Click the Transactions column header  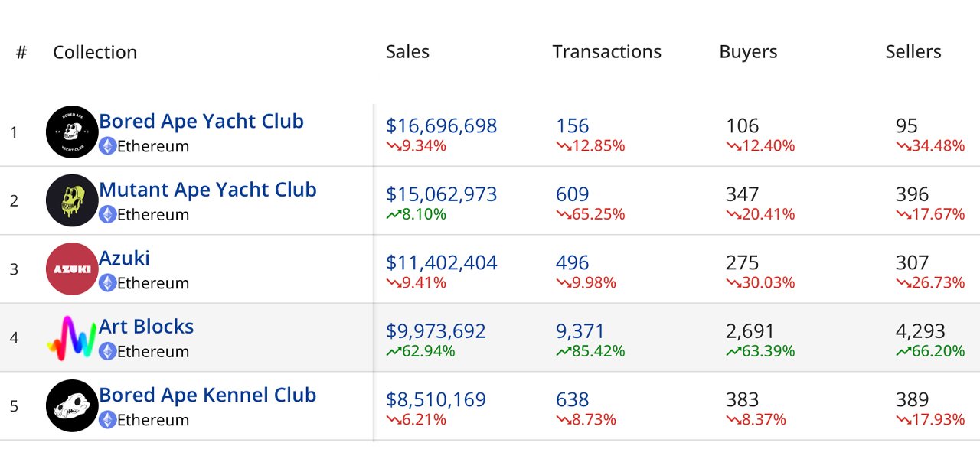[606, 51]
